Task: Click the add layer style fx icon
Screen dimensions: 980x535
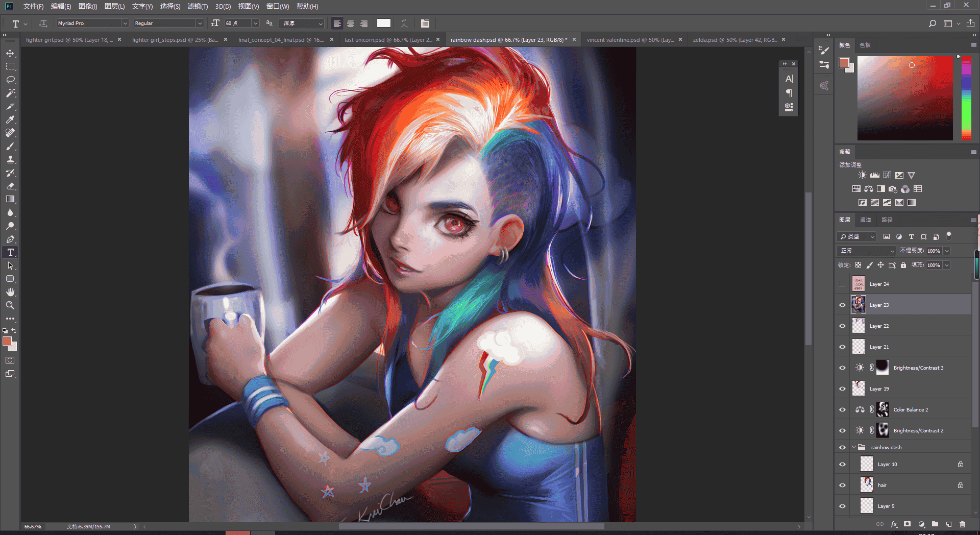Action: (x=894, y=524)
